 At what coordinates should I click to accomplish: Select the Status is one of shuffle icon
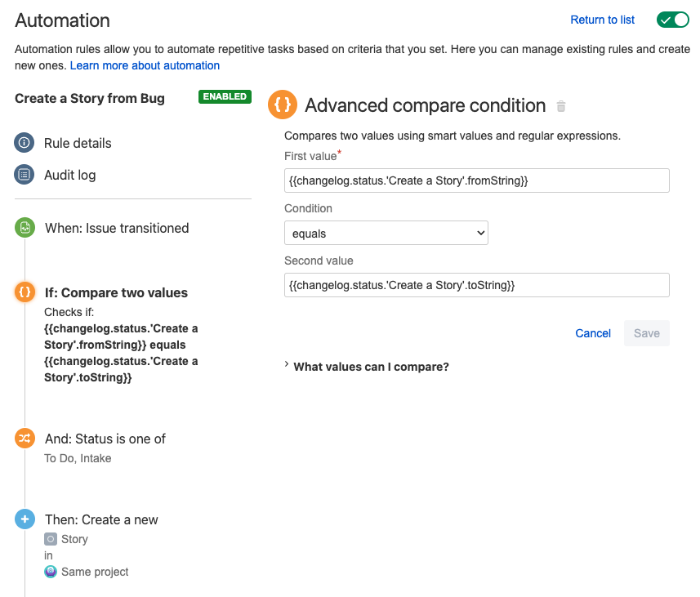tap(25, 438)
